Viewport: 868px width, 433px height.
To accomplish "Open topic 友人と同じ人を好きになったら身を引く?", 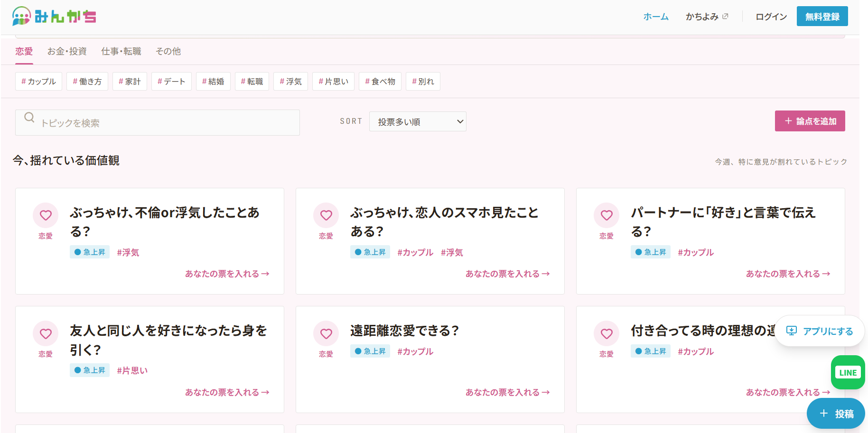I will [x=168, y=340].
